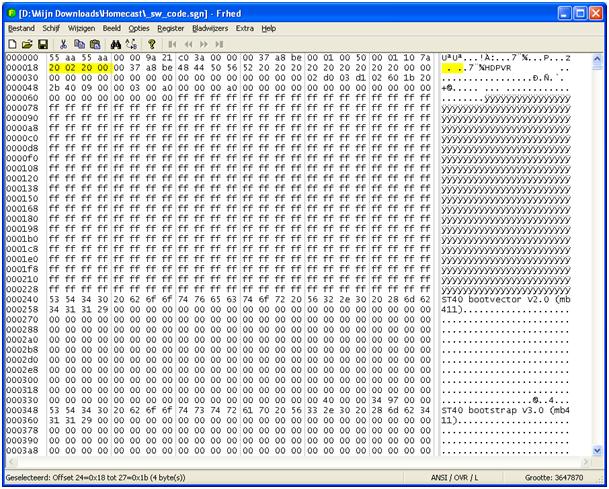Click the last-item navigation toolbar icon
Screen dimensions: 609x489
(x=219, y=44)
